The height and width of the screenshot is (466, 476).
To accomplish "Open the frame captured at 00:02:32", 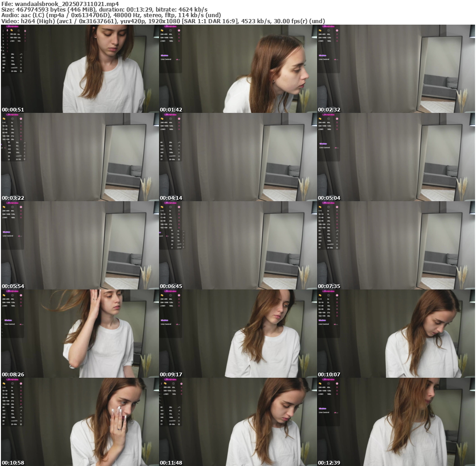I will (x=396, y=69).
